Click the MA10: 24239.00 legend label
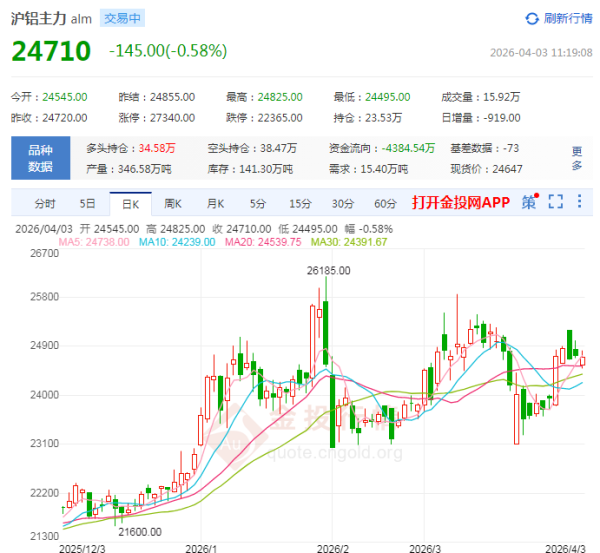The image size is (600, 553). pos(177,242)
